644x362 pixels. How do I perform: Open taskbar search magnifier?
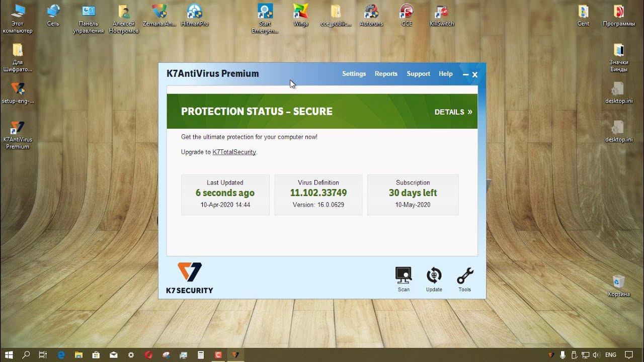tap(26, 354)
